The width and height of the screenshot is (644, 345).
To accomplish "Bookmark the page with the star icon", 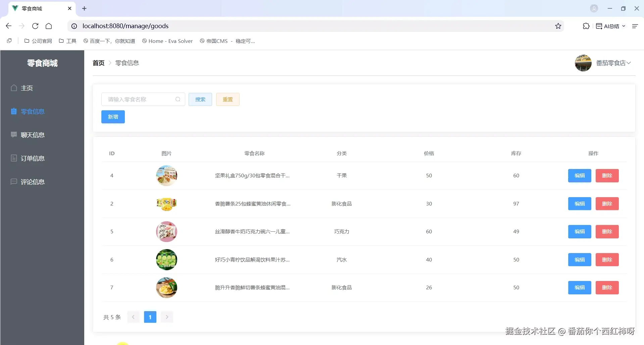I will [x=558, y=26].
